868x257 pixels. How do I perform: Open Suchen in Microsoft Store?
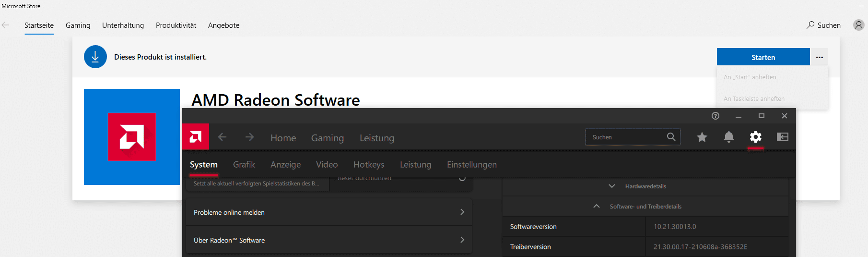[x=823, y=25]
